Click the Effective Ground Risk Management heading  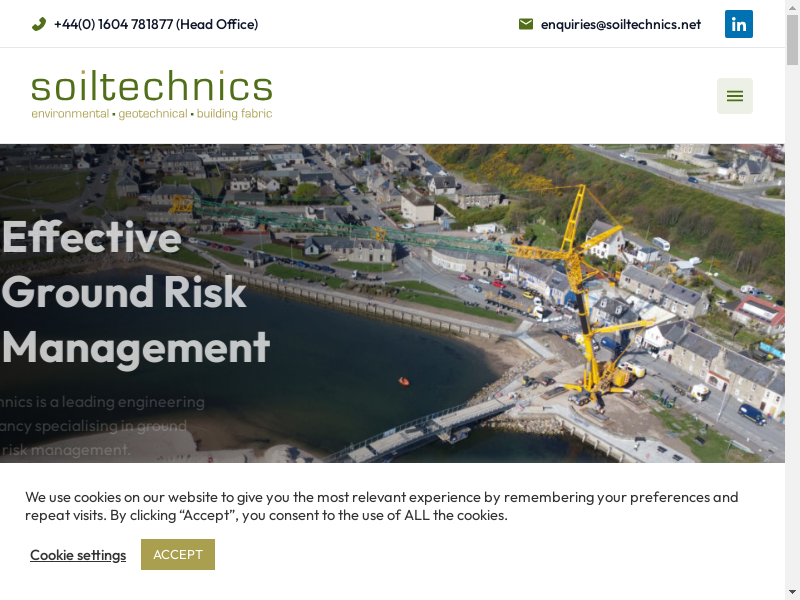(x=135, y=292)
